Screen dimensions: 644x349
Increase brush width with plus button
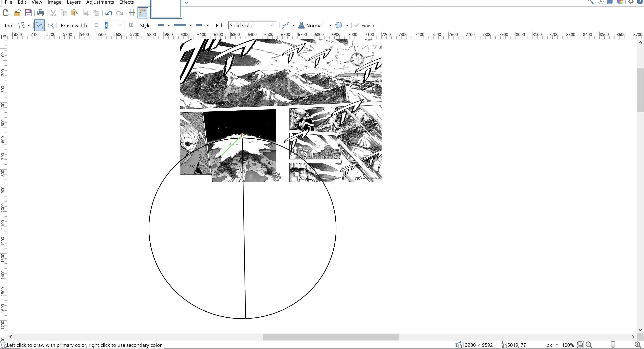[131, 25]
